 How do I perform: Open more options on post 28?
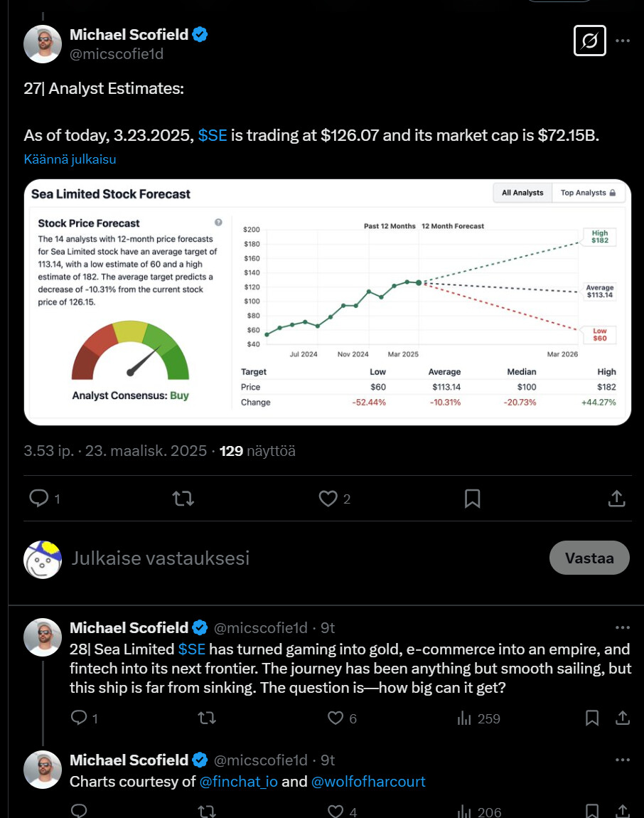point(623,627)
